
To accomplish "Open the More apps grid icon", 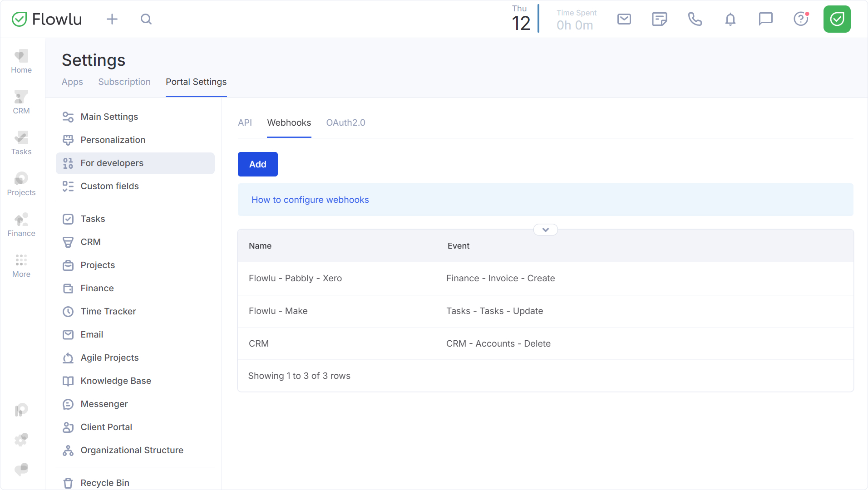I will [21, 266].
